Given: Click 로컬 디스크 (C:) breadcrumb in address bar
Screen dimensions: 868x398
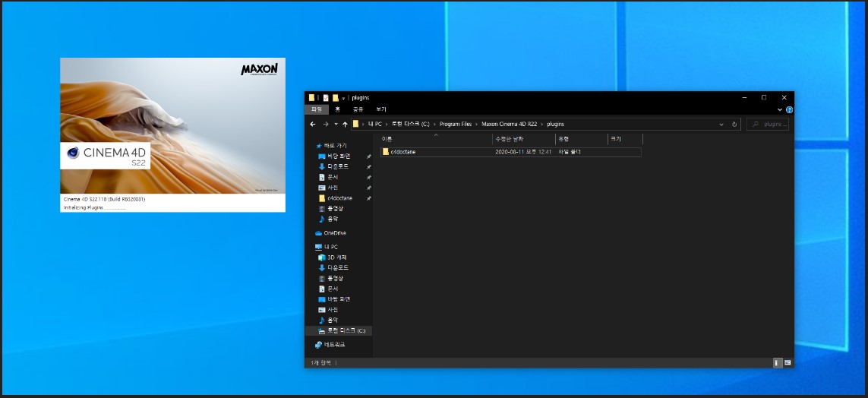Looking at the screenshot, I should [411, 125].
